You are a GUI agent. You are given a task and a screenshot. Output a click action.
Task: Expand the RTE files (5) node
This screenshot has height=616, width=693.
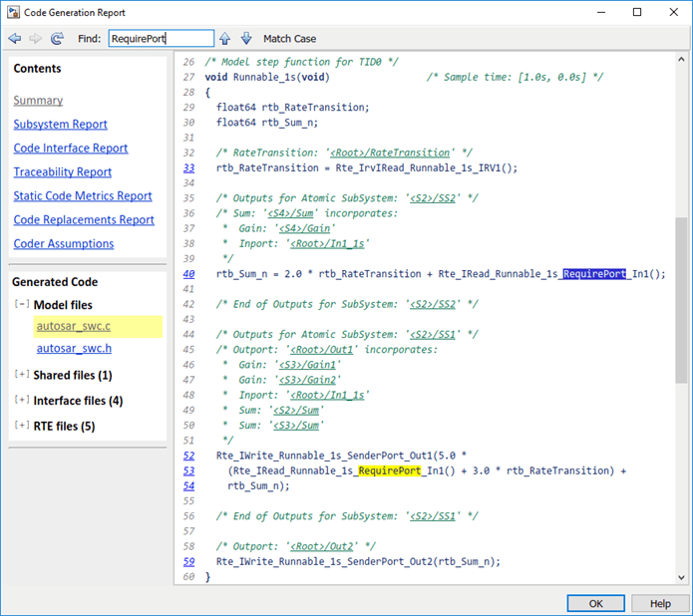click(22, 427)
